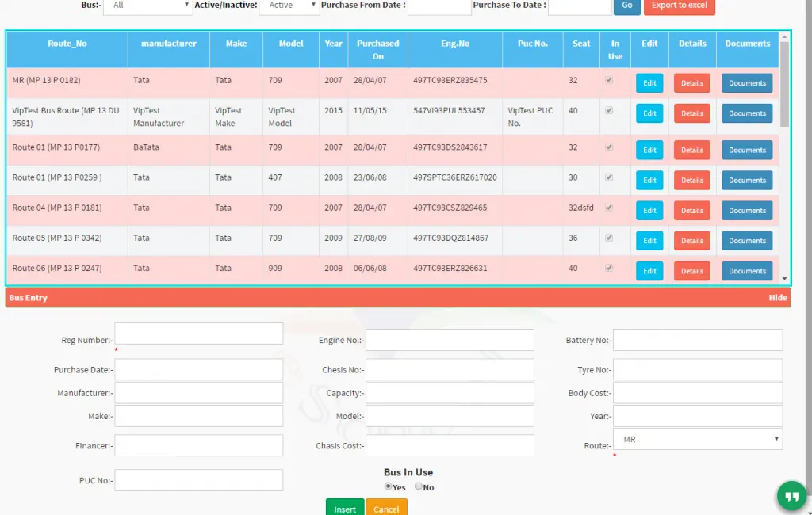The width and height of the screenshot is (812, 515).
Task: Expand the Route dropdown showing MR
Action: 697,439
